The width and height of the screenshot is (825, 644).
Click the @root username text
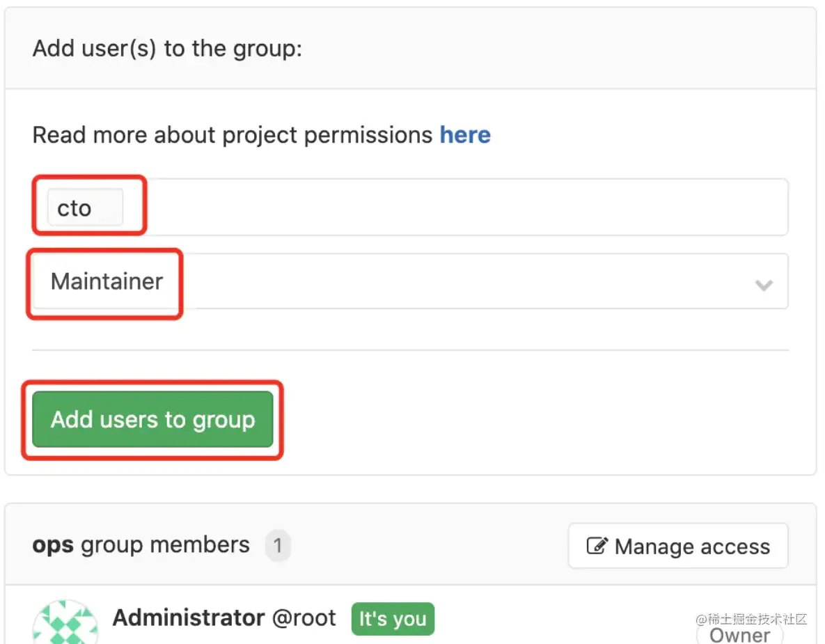[304, 618]
